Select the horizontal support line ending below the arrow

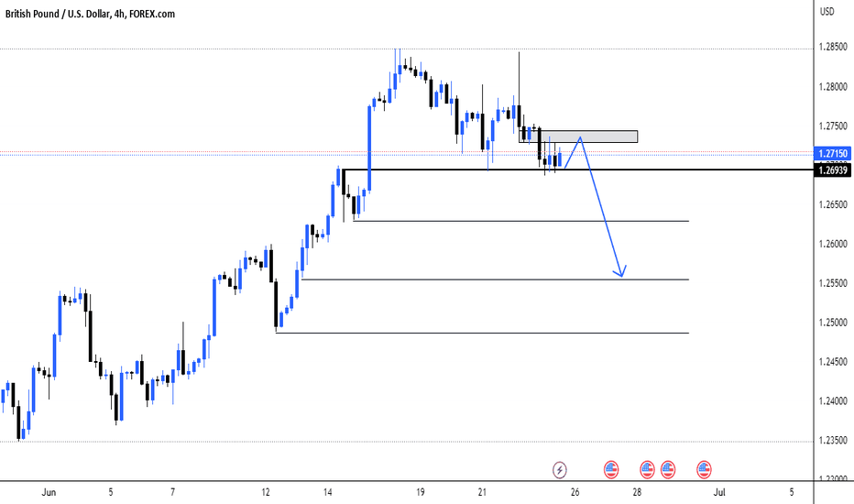click(495, 279)
